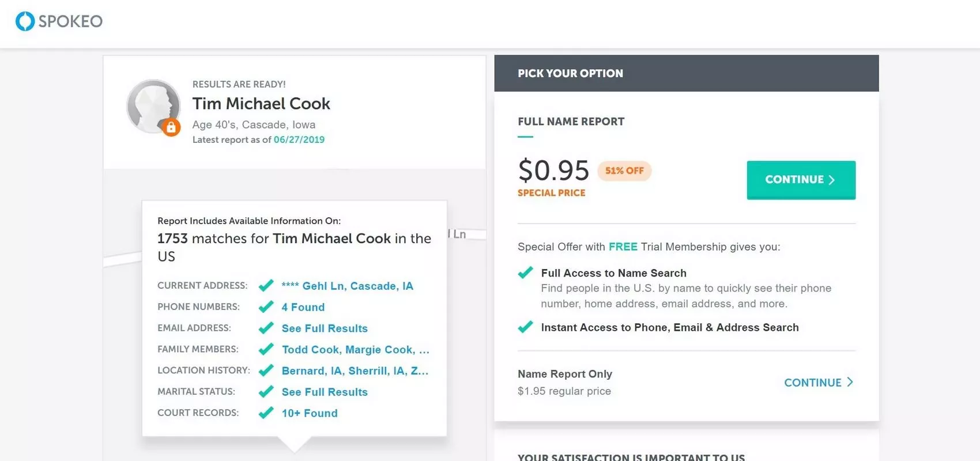Click checkmark beside Phone Numbers
980x461 pixels.
(266, 307)
